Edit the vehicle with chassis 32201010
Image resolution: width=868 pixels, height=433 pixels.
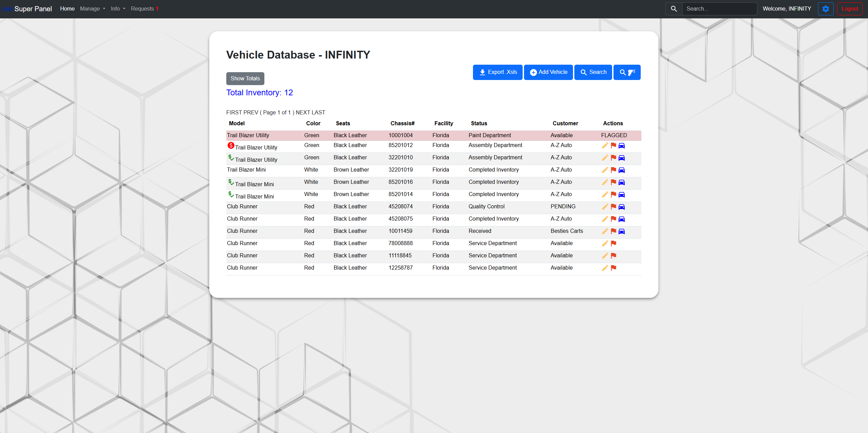click(605, 158)
